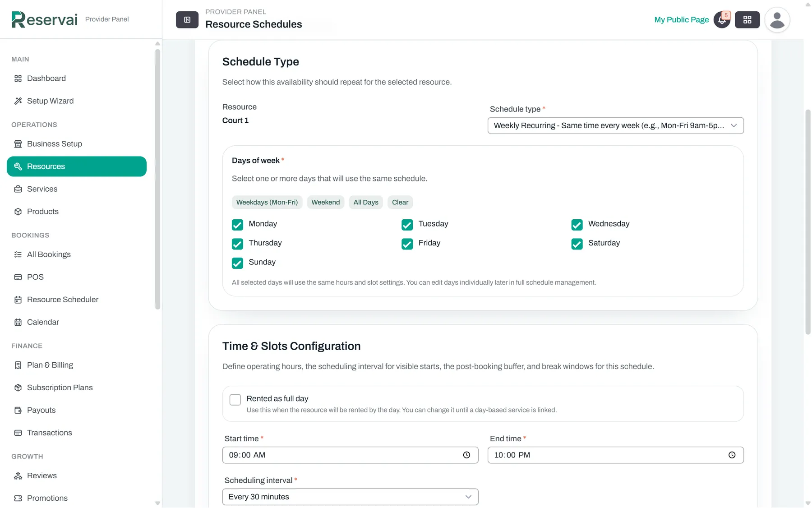Image resolution: width=812 pixels, height=508 pixels.
Task: Open the POS menu item
Action: point(77,277)
